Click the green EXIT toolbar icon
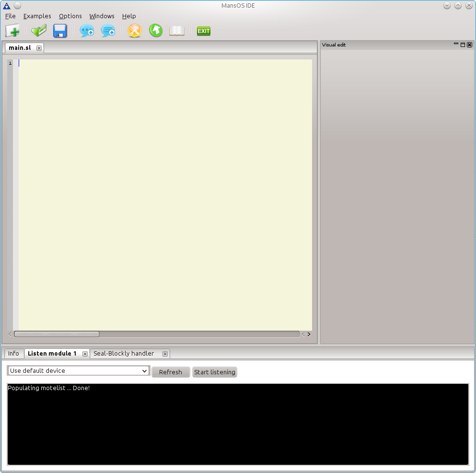 [203, 31]
